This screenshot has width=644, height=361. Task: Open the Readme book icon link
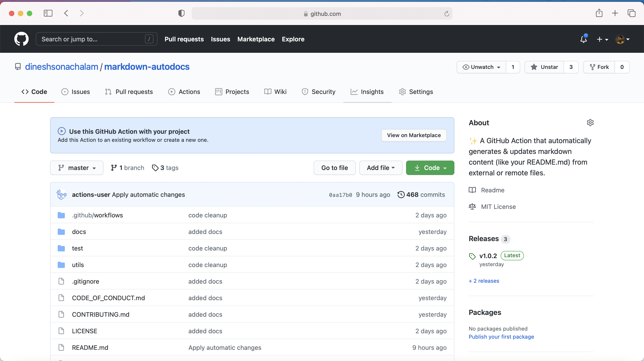pos(472,190)
